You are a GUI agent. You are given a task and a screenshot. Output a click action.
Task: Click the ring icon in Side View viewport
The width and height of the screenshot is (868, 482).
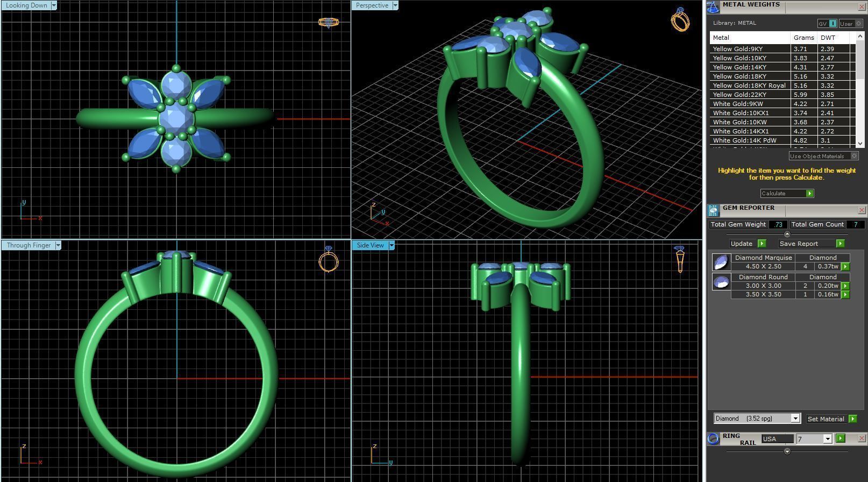tap(680, 259)
